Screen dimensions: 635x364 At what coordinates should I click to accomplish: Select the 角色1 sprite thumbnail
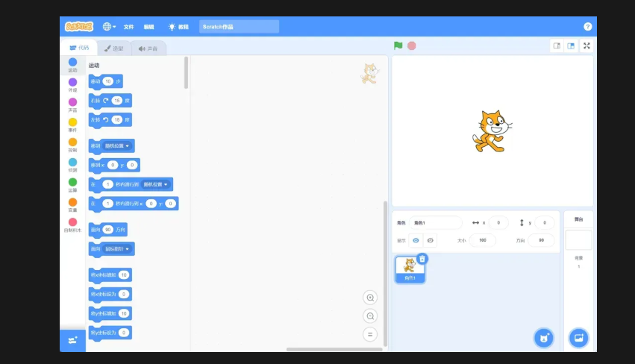coord(410,270)
